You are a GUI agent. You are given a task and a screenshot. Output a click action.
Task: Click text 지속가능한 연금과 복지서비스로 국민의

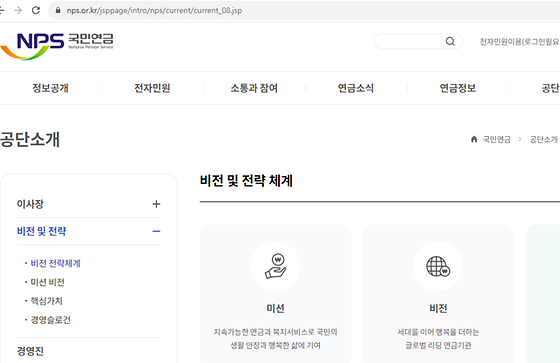tap(275, 332)
